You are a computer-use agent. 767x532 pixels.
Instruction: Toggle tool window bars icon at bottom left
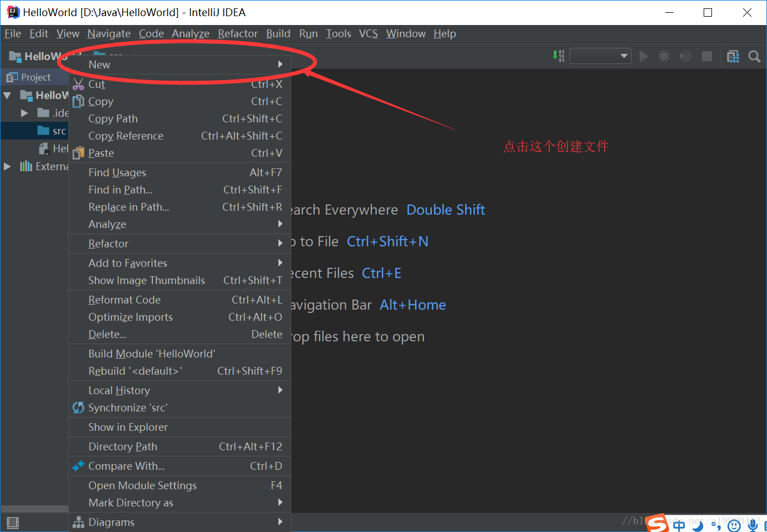click(x=13, y=523)
